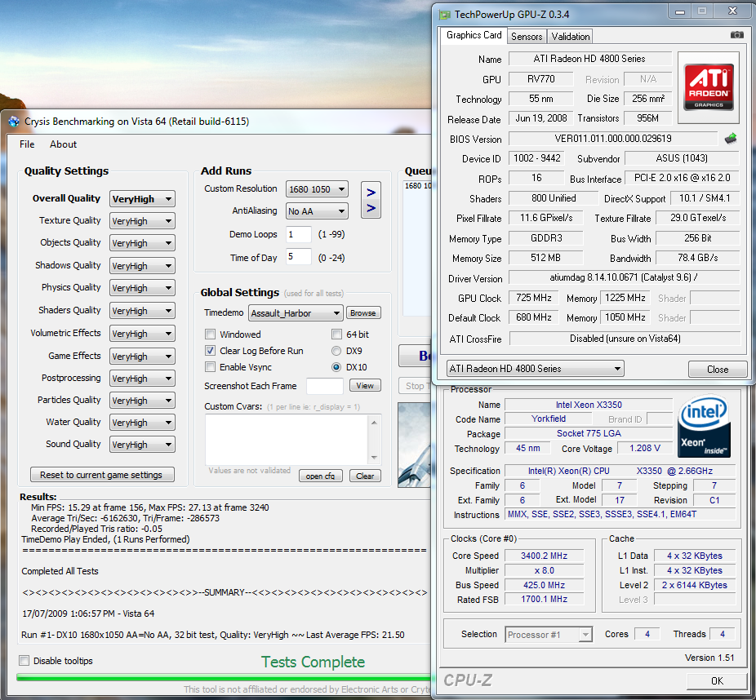
Task: Click the View button
Action: (365, 385)
